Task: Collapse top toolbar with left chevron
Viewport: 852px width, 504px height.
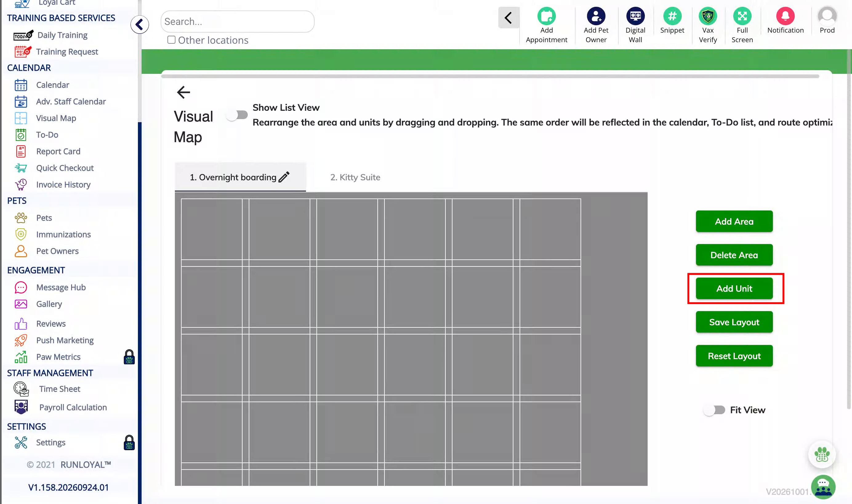Action: click(508, 18)
